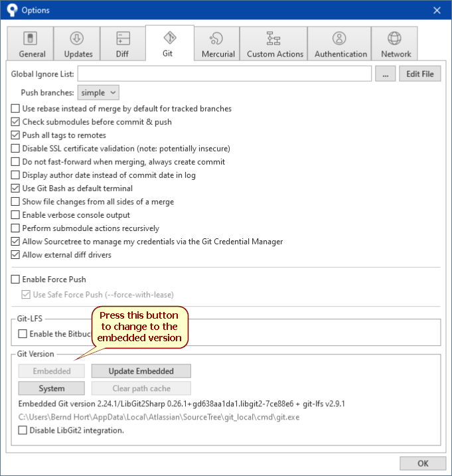Viewport: 452px width, 476px height.
Task: Check Enable verbose console output
Action: [15, 215]
